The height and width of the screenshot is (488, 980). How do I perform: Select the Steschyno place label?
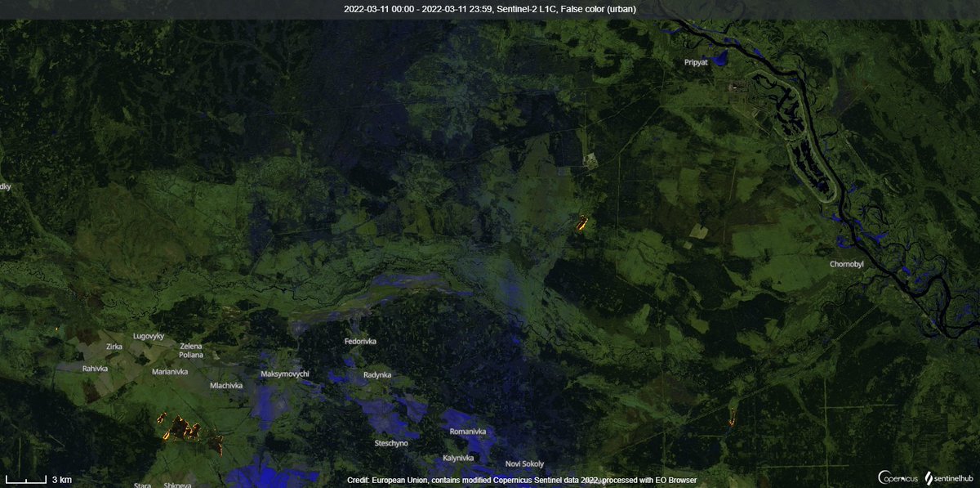pyautogui.click(x=391, y=443)
